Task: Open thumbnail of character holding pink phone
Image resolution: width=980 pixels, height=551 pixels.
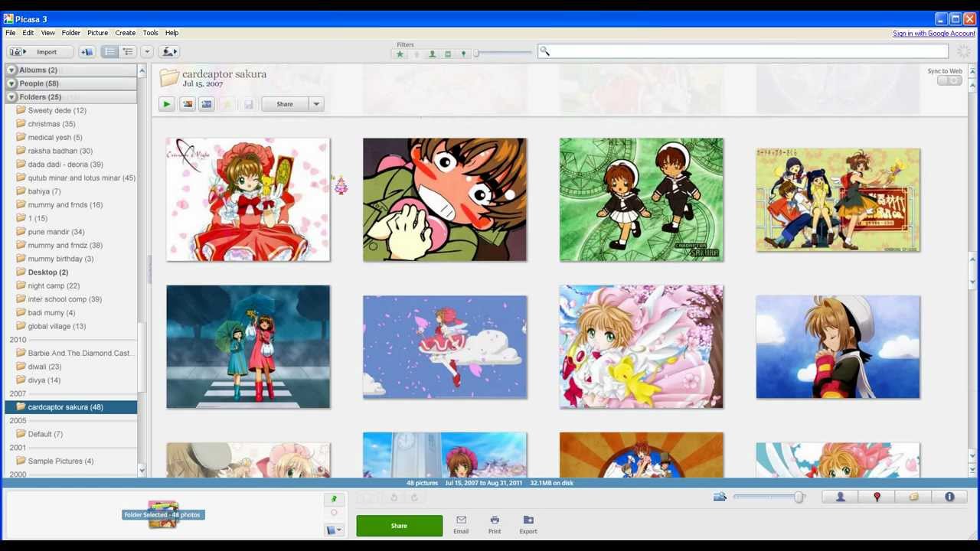Action: 445,200
